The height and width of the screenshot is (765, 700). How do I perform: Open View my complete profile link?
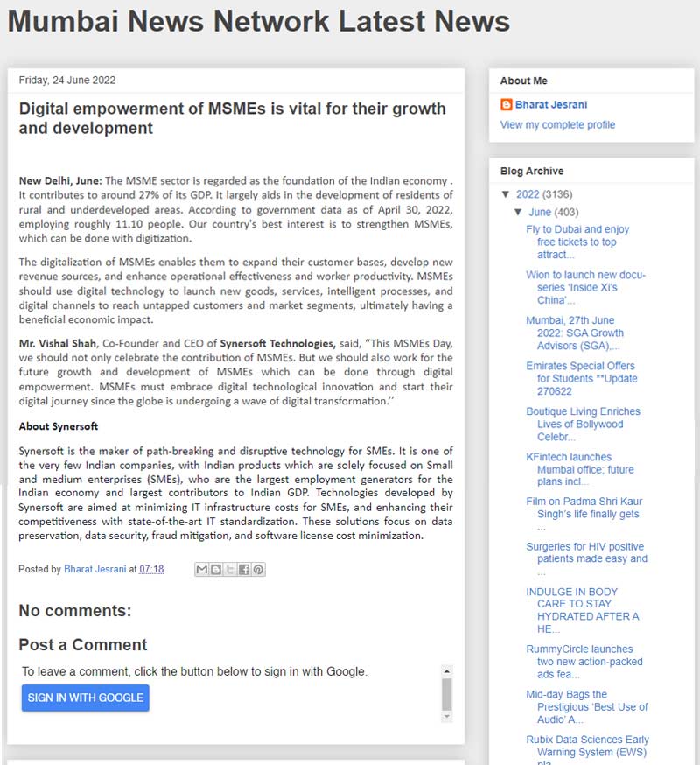pos(557,125)
